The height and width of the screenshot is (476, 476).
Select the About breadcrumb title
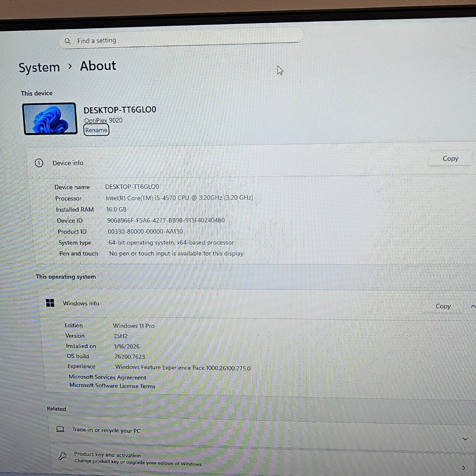98,66
